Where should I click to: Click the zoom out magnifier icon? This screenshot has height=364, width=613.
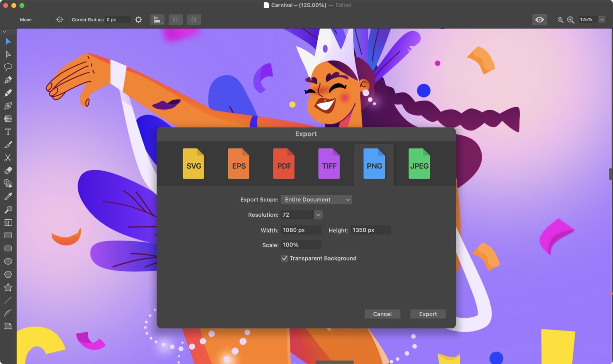pos(560,20)
